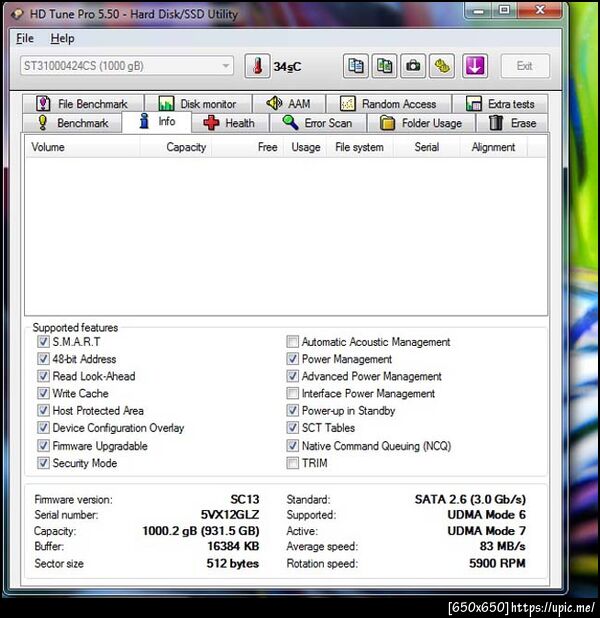Image resolution: width=600 pixels, height=618 pixels.
Task: Toggle Read Look-Ahead checkbox
Action: [x=43, y=376]
